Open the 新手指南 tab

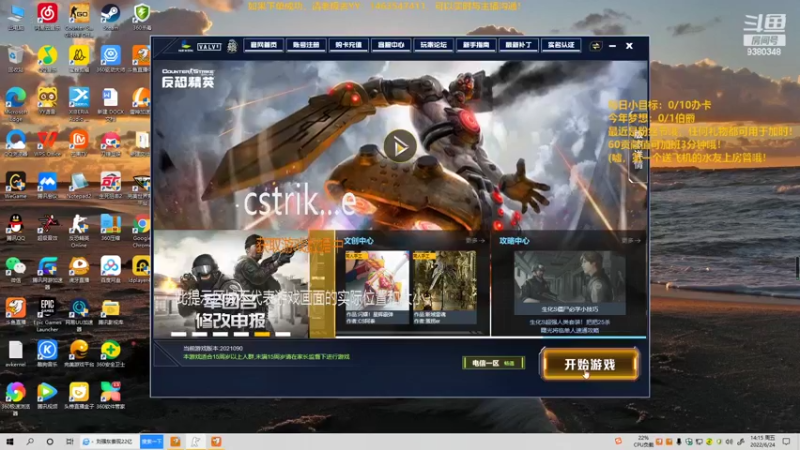tap(476, 45)
